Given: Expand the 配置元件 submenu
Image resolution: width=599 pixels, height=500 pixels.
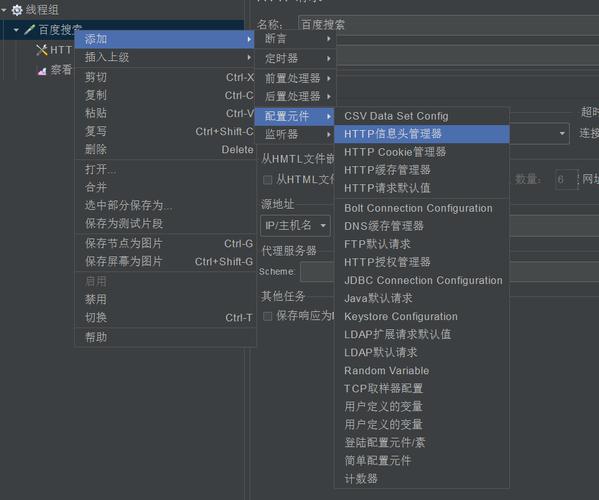Looking at the screenshot, I should 295,116.
